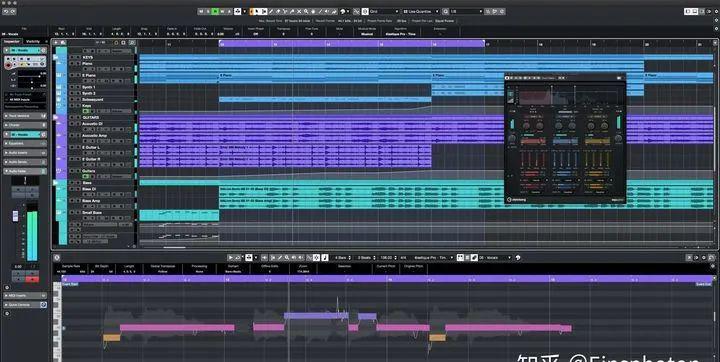Select the Small Bass teal audio clip
Screen dimensions: 720x362
click(x=179, y=215)
